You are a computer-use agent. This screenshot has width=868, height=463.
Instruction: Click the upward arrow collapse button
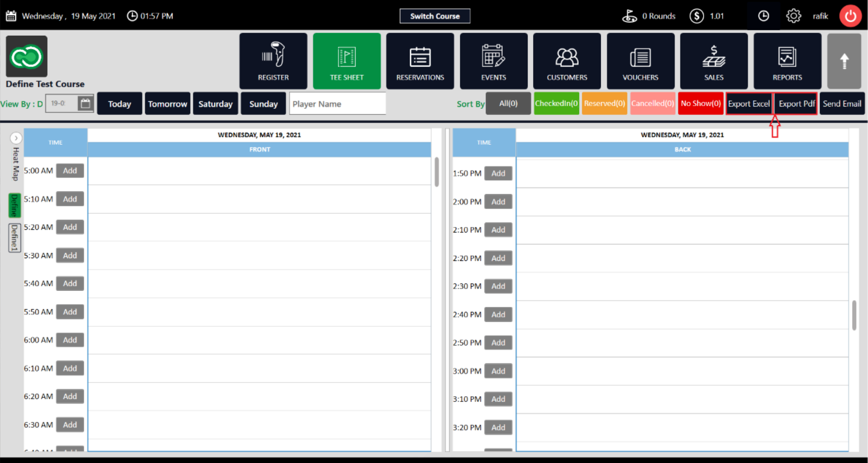[844, 61]
